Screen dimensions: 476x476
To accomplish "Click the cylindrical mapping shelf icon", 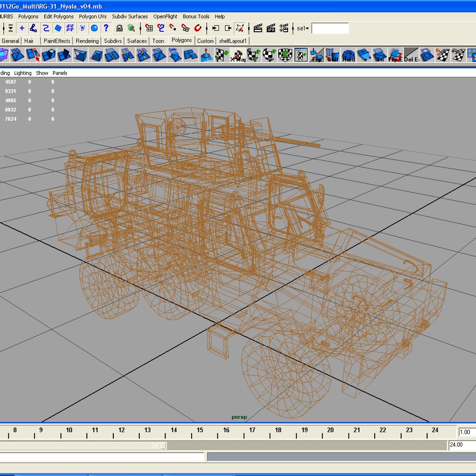I will click(253, 55).
